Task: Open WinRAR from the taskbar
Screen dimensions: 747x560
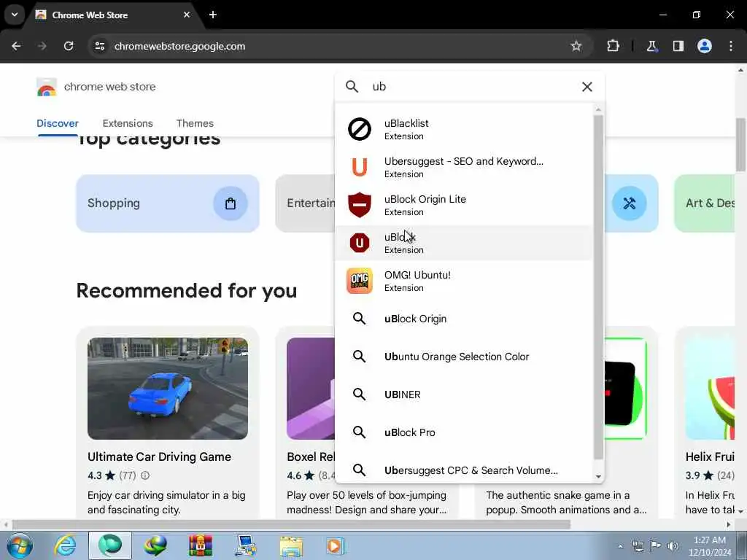Action: click(201, 545)
